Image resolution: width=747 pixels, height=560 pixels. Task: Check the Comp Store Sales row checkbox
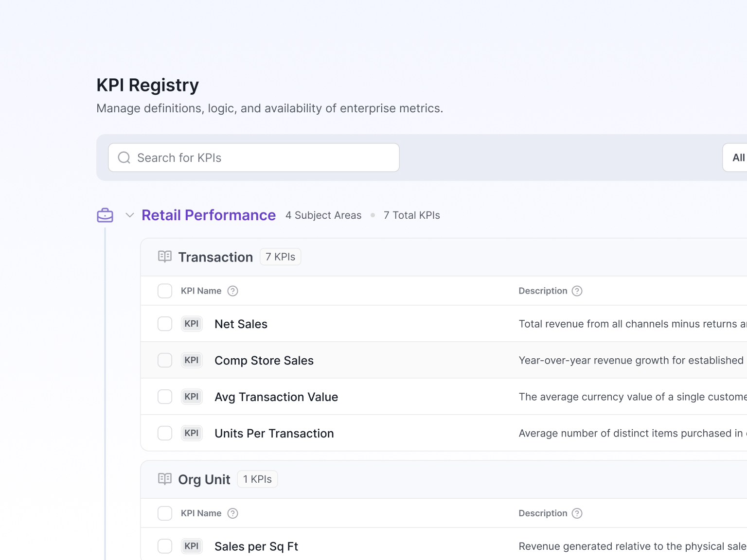pos(165,360)
